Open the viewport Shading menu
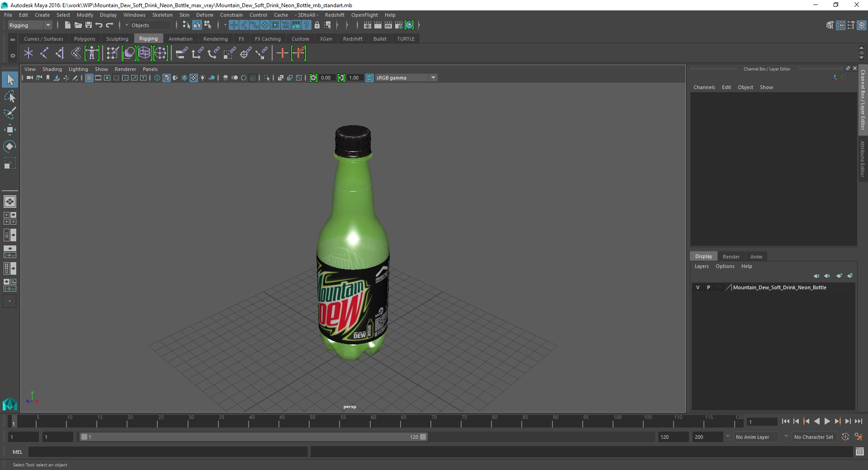868x470 pixels. [52, 69]
